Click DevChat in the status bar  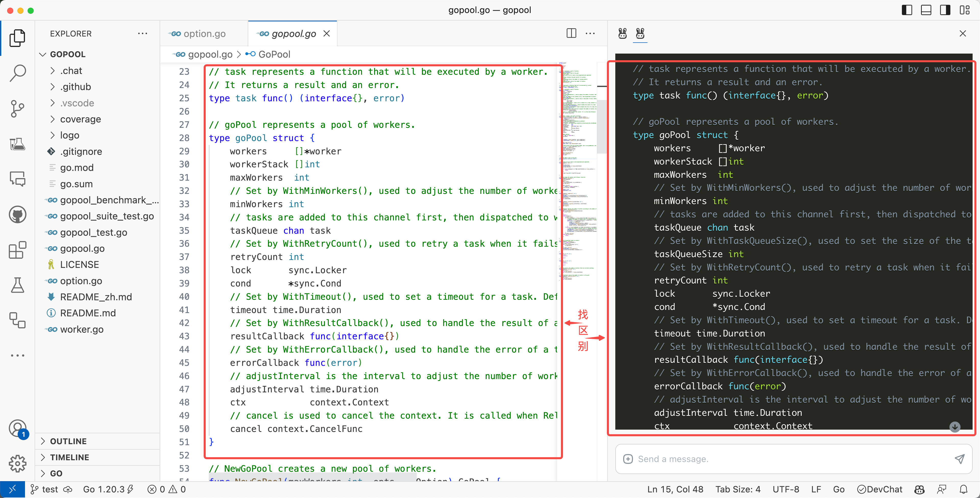879,489
